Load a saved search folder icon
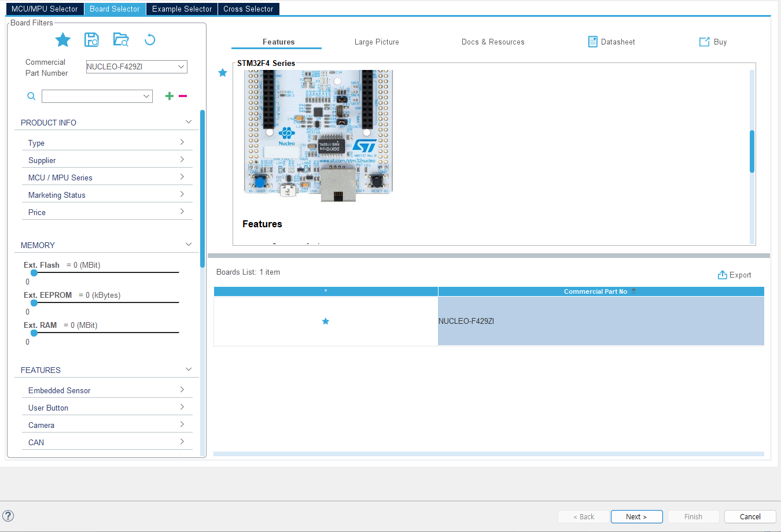This screenshot has width=781, height=532. click(x=121, y=39)
